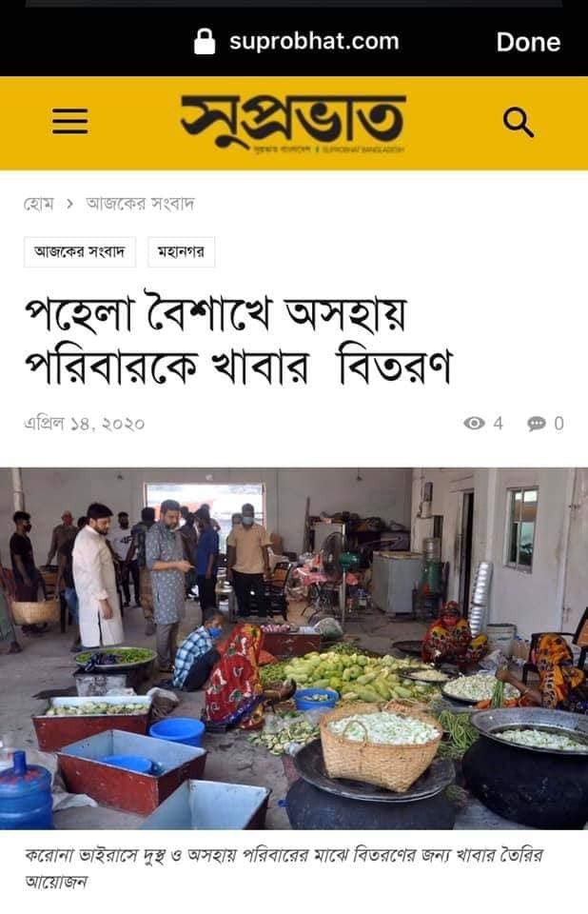588x914 pixels.
Task: Select the মহানগর category tag
Action: click(181, 251)
